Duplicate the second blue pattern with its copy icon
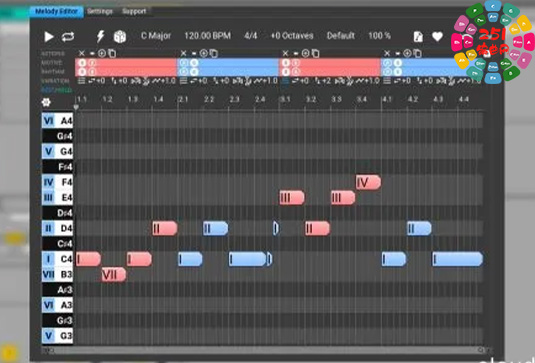Viewport: 535px width, 363px height. pyautogui.click(x=214, y=53)
